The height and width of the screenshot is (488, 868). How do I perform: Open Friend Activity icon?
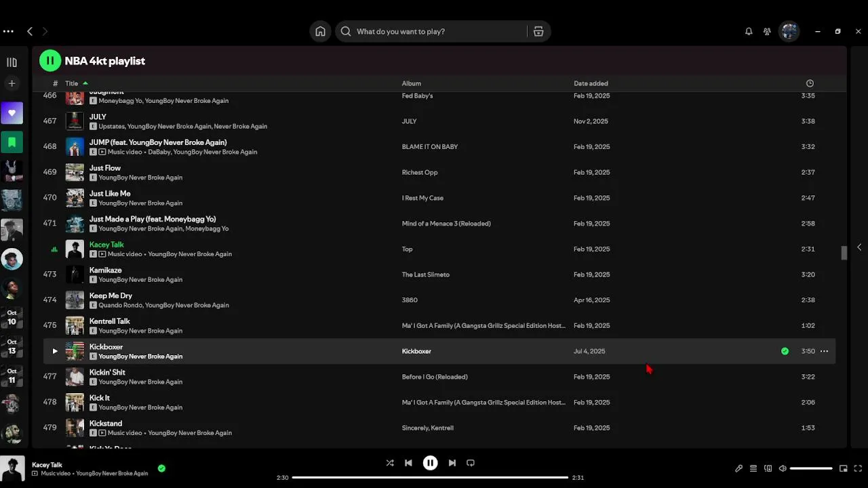point(767,31)
